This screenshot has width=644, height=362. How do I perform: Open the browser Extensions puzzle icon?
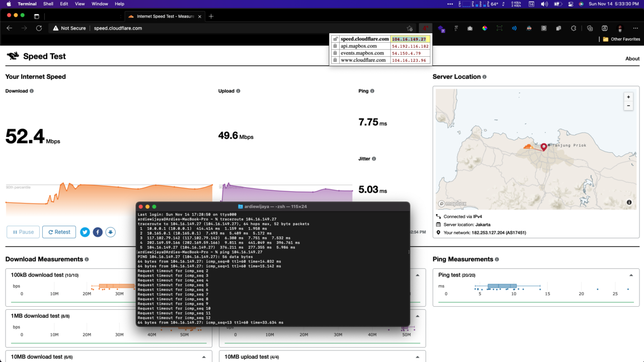pyautogui.click(x=575, y=28)
